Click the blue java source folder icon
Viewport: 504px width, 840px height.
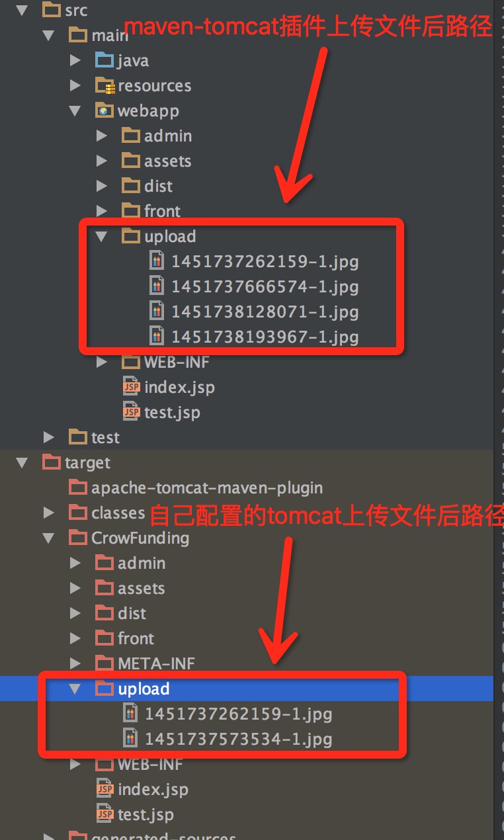pos(105,60)
